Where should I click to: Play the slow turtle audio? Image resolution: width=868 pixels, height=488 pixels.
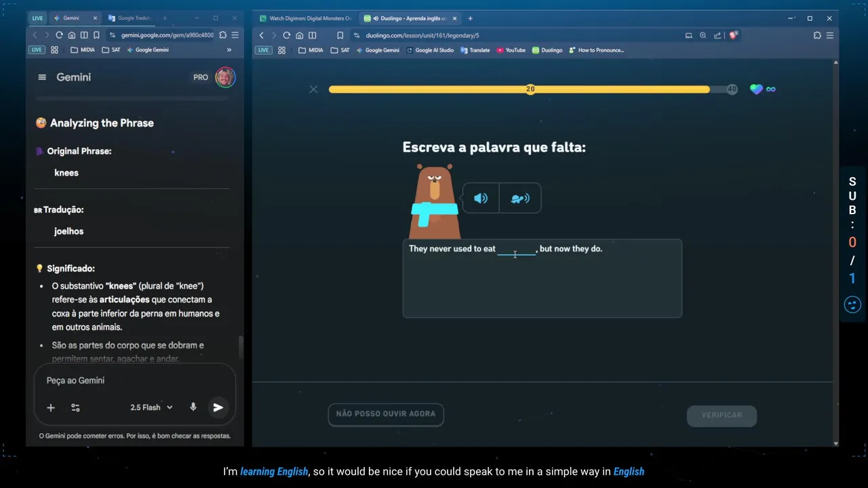520,199
